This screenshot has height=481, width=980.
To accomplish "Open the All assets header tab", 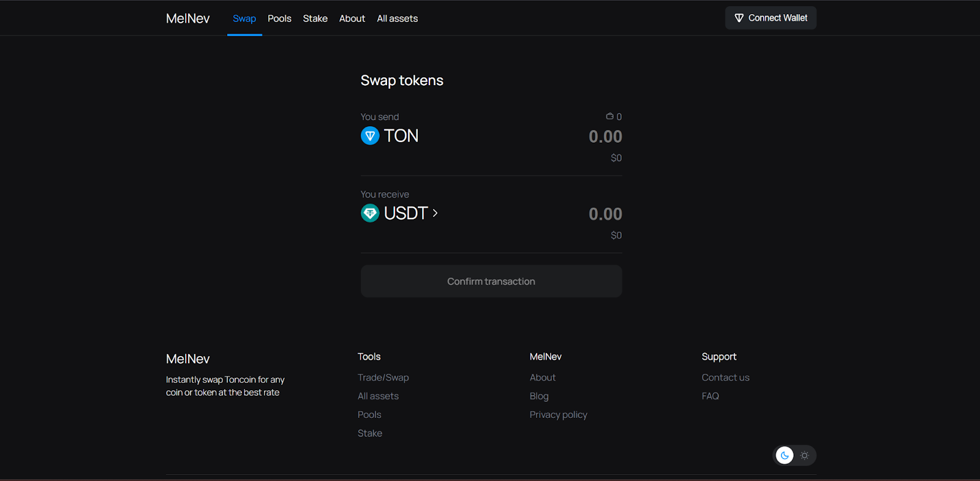I will 398,18.
